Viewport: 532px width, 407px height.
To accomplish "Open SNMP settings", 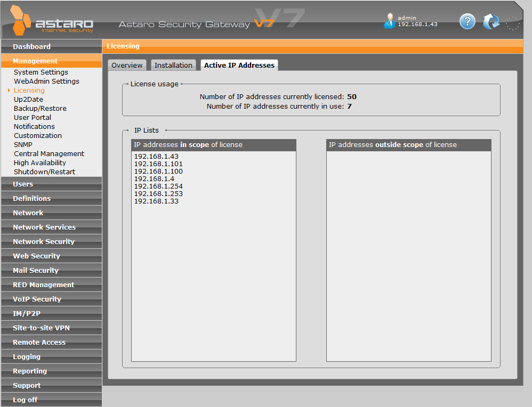I will (23, 144).
